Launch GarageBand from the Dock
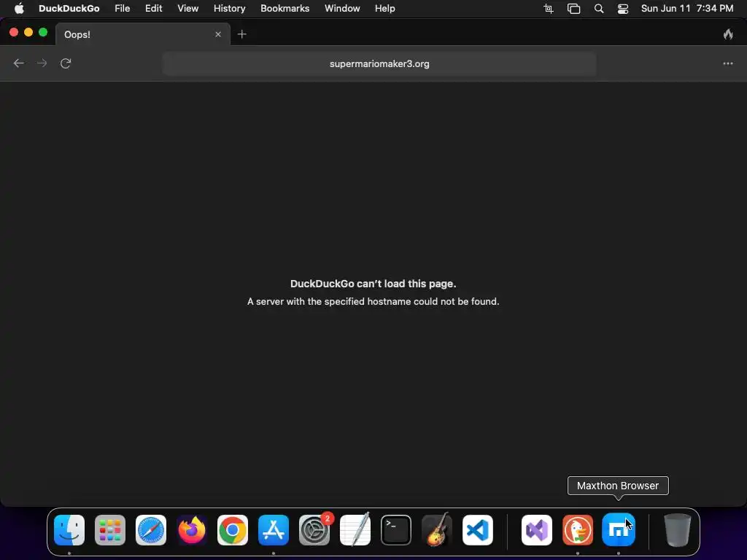Viewport: 747px width, 560px height. [x=437, y=529]
